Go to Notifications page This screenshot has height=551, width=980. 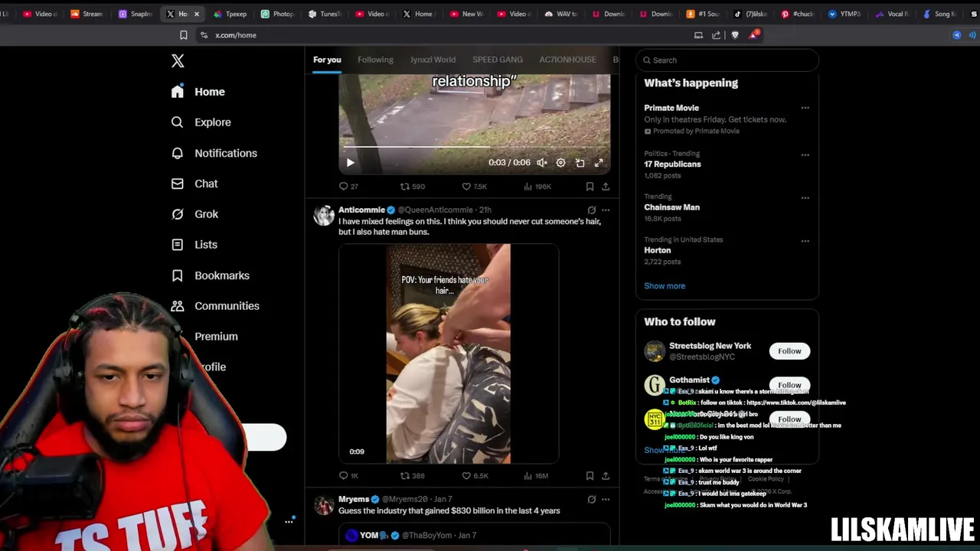click(214, 153)
